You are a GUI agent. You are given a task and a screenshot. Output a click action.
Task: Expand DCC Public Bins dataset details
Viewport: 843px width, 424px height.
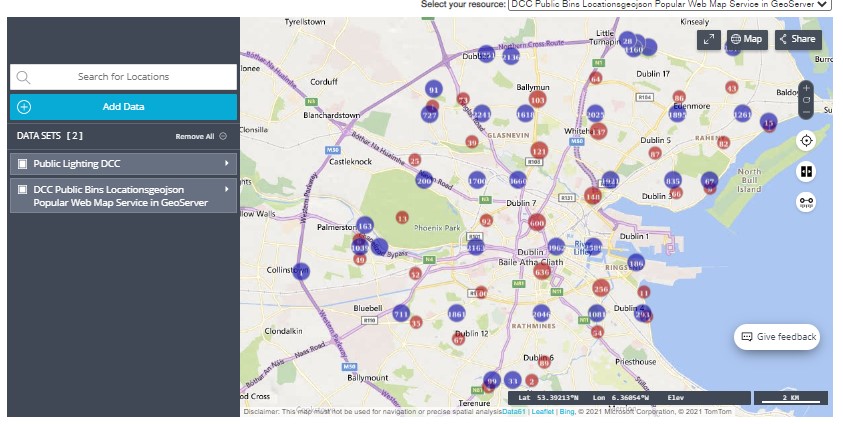click(227, 189)
